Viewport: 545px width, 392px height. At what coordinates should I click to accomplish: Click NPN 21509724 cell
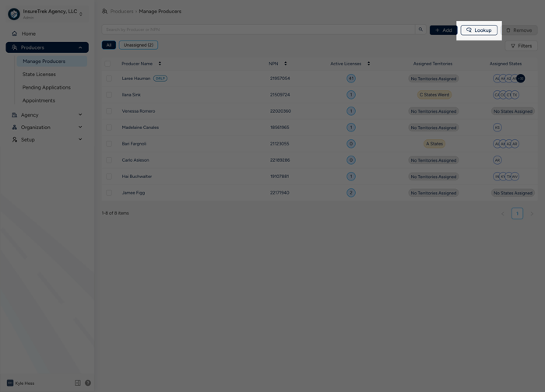click(x=280, y=95)
